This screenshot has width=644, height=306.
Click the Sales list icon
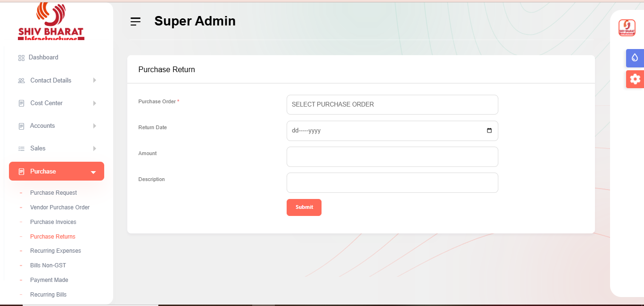[21, 149]
